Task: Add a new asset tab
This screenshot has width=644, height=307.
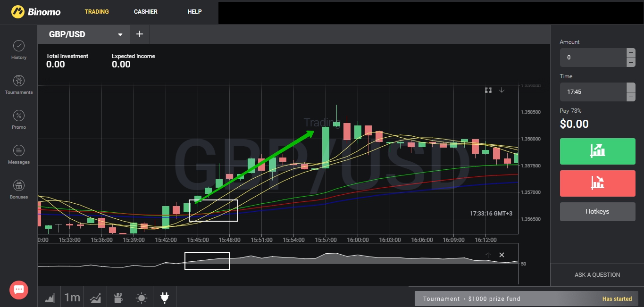Action: [139, 34]
